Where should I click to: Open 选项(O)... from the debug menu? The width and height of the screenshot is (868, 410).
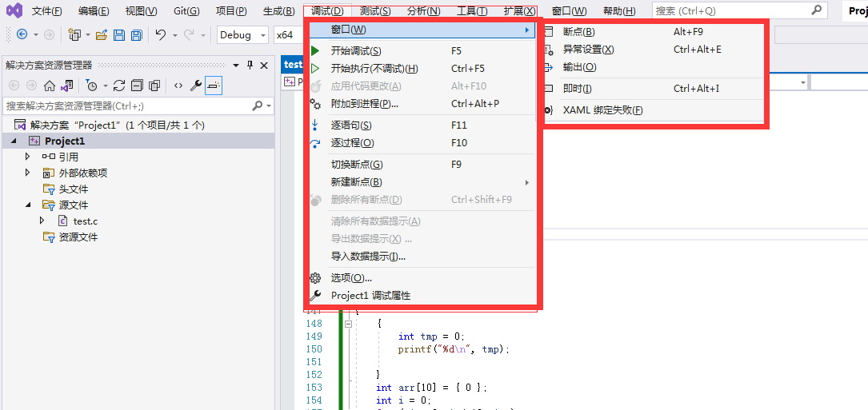[x=422, y=278]
